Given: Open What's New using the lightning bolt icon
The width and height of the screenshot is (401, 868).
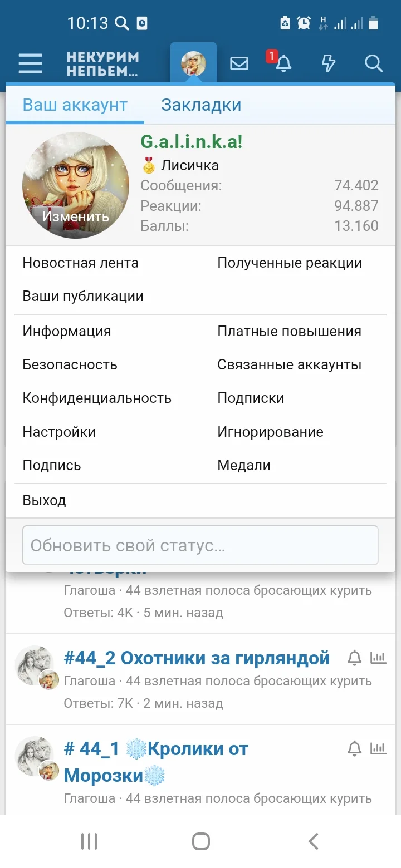Looking at the screenshot, I should (328, 63).
